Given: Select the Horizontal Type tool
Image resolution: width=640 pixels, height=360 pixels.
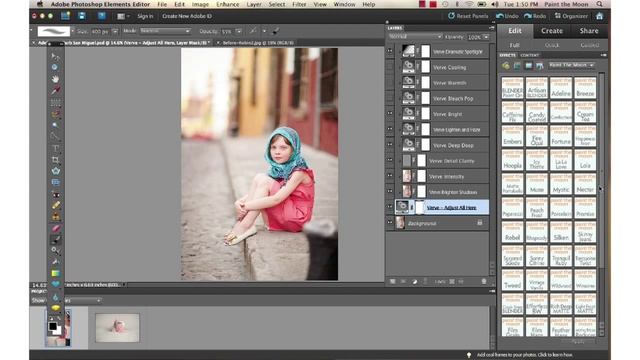Looking at the screenshot, I should [x=55, y=148].
